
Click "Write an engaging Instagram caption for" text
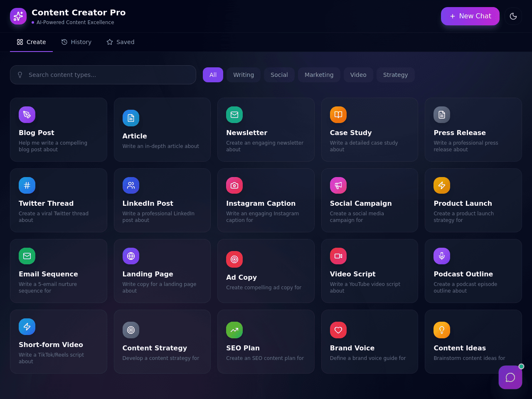[x=263, y=217]
